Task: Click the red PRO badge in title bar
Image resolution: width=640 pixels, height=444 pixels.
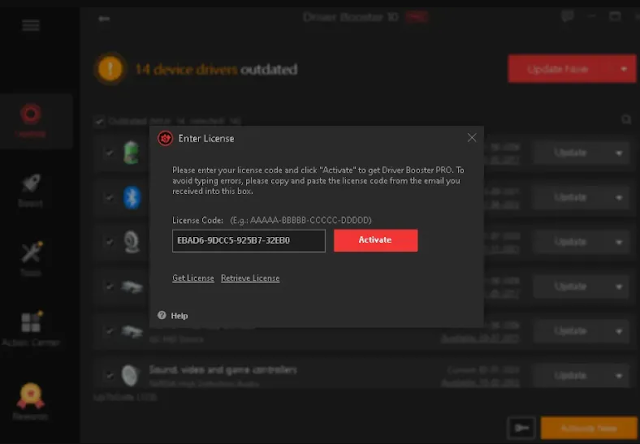Action: point(416,17)
